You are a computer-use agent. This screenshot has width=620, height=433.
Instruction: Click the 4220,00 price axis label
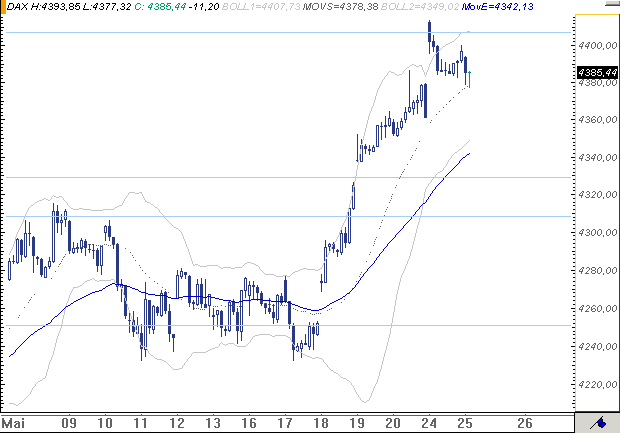click(597, 384)
